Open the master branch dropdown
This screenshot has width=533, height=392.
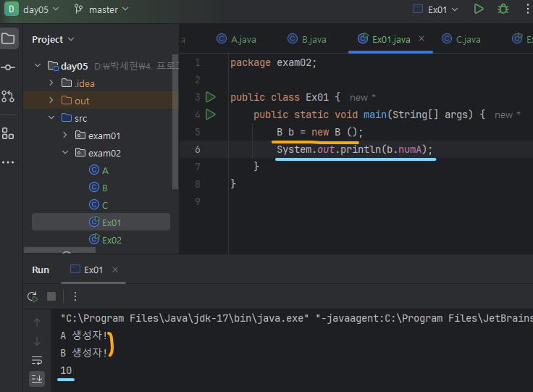tap(101, 9)
